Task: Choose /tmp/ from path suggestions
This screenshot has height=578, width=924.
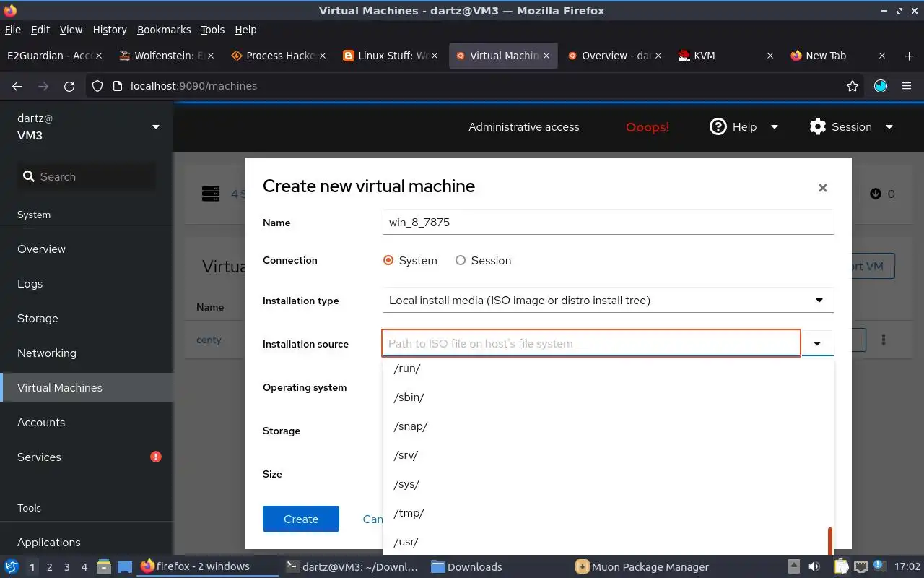Action: pyautogui.click(x=608, y=513)
